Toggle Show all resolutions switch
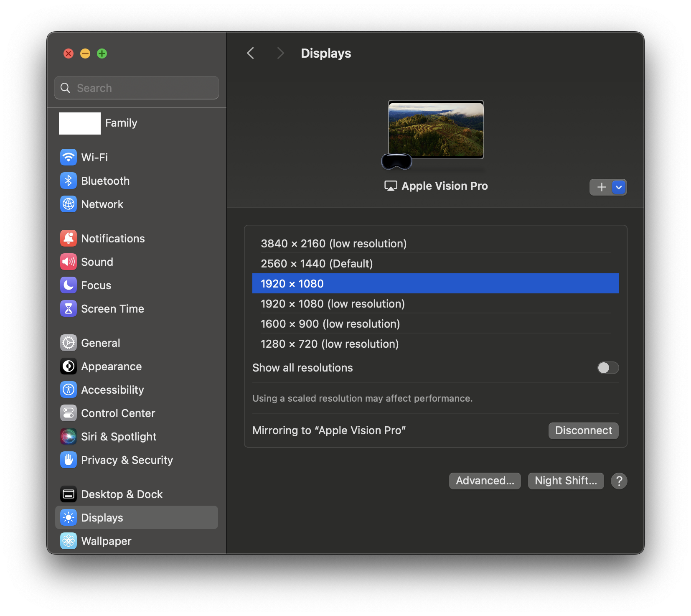The image size is (691, 616). [x=608, y=368]
